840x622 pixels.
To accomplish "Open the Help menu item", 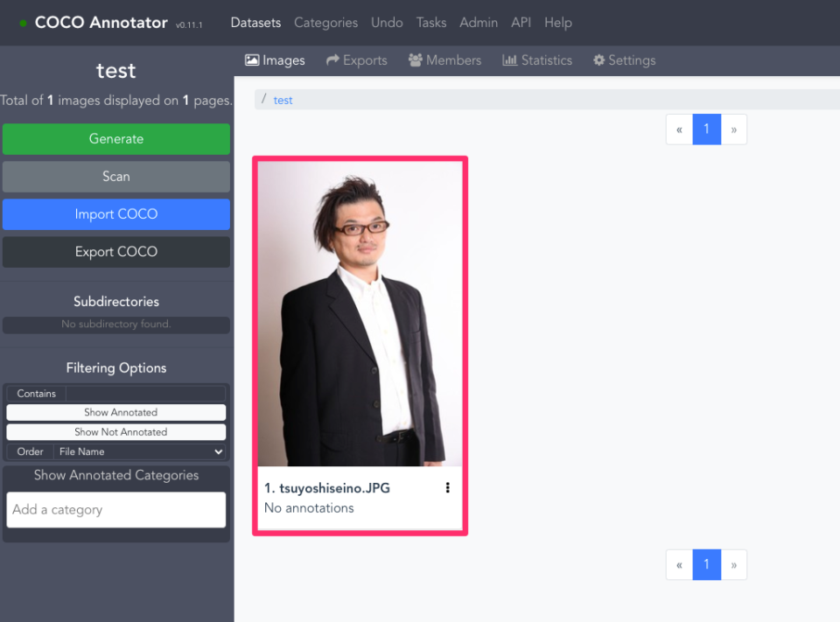I will coord(558,22).
